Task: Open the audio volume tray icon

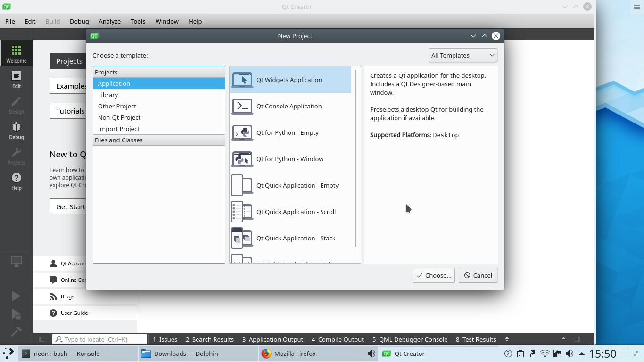Action: [x=570, y=354]
